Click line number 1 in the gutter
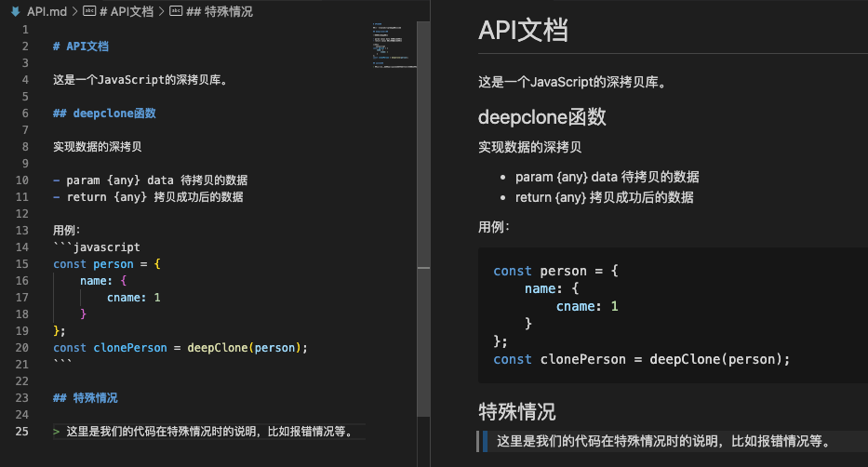Viewport: 868px width, 467px height. coord(25,30)
